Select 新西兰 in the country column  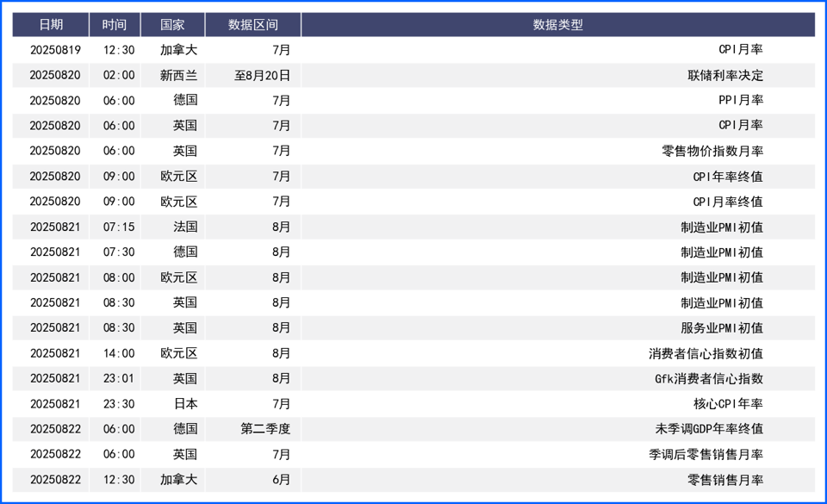[x=179, y=76]
